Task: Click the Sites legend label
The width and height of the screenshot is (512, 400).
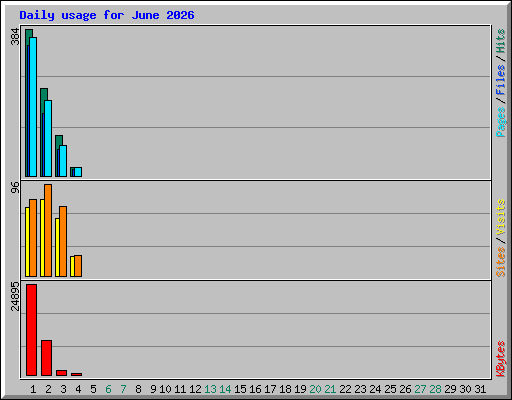Action: point(500,262)
